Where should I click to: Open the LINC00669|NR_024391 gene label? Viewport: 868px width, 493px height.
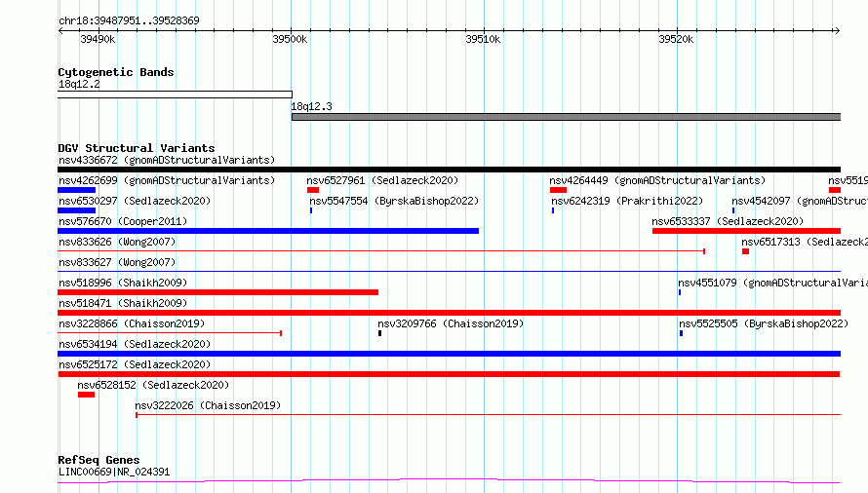point(114,472)
